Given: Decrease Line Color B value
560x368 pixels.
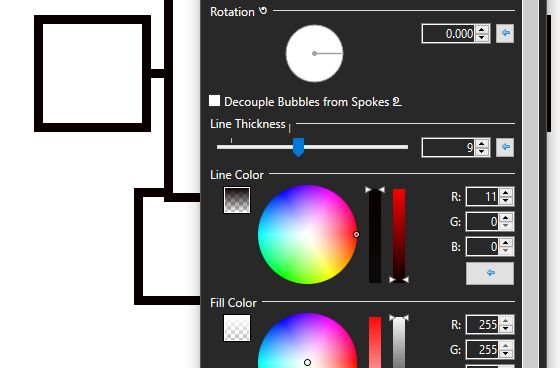Looking at the screenshot, I should point(506,251).
